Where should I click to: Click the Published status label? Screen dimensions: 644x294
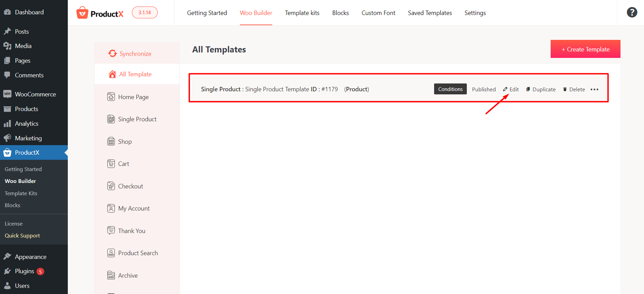(x=484, y=89)
